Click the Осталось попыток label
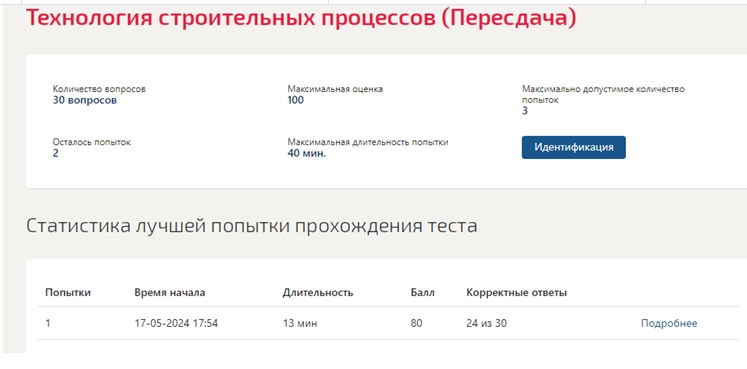The image size is (747, 369). (x=91, y=142)
